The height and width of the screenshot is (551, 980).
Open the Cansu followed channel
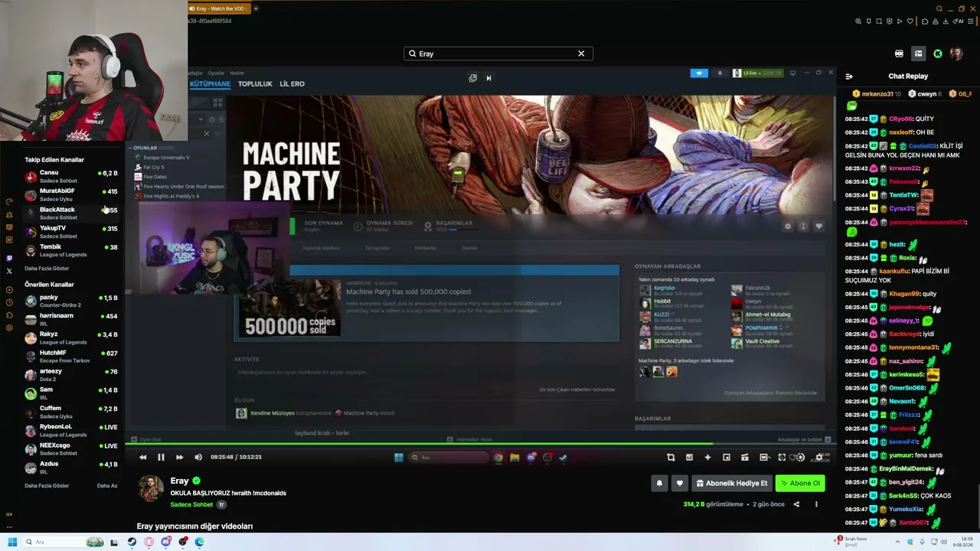coord(71,176)
